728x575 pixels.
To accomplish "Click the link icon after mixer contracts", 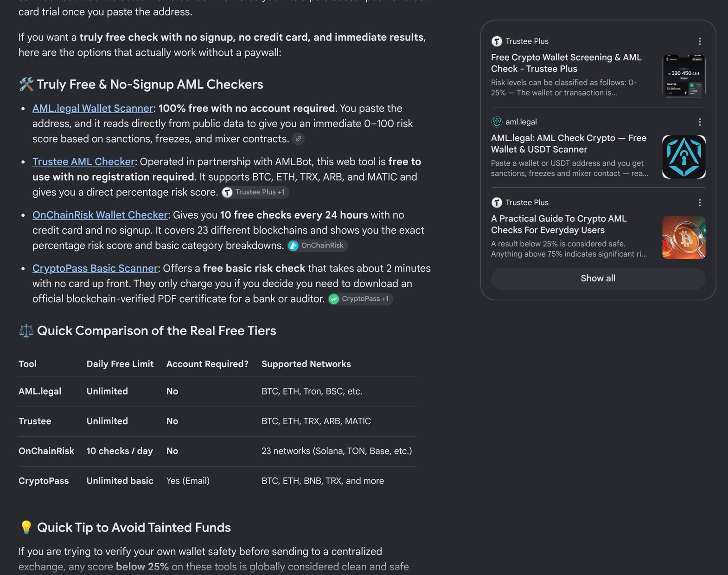I will [x=299, y=139].
